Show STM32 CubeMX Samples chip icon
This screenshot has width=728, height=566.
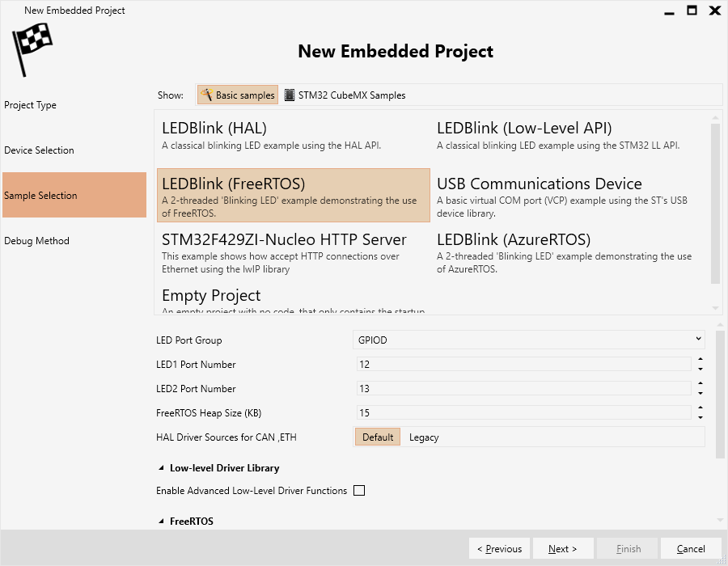290,95
